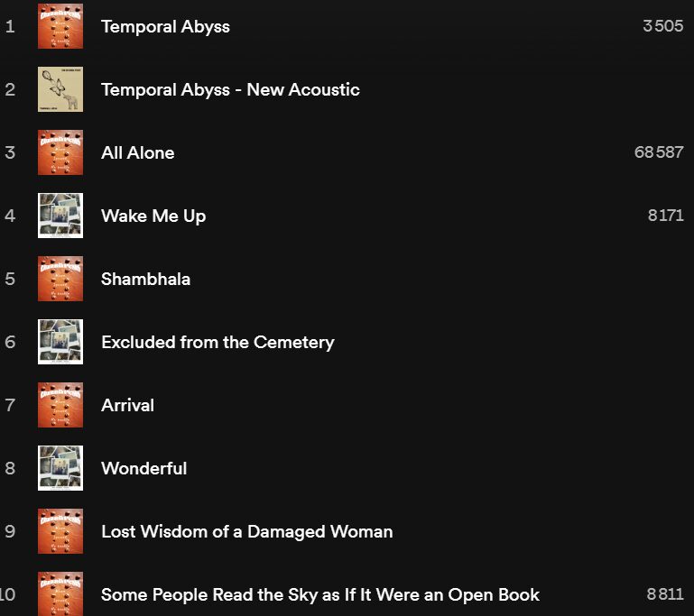Click the Wake Me Up polaroid cover
Viewport: 694px width, 616px height.
click(60, 216)
